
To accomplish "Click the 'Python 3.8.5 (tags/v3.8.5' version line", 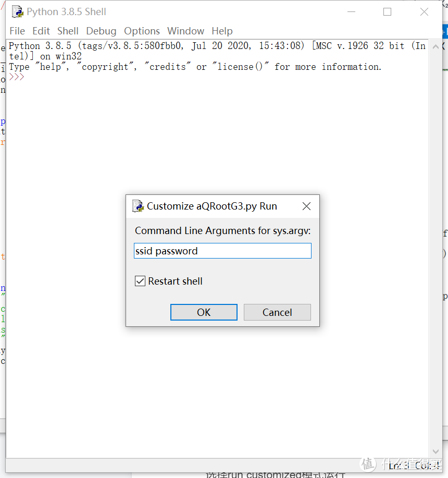I will [217, 46].
